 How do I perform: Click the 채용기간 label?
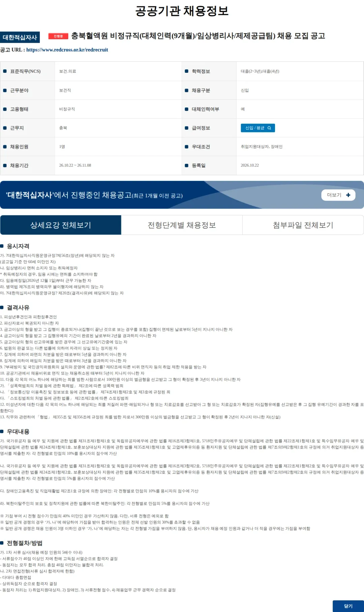[x=19, y=165]
